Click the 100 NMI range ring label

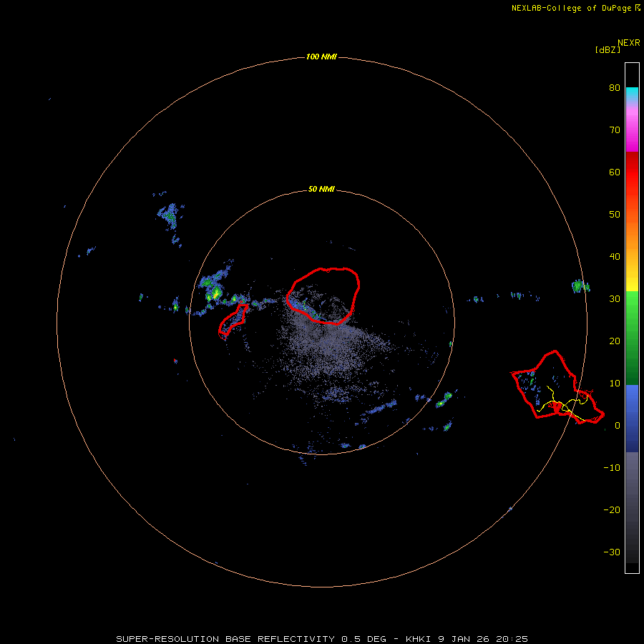click(x=321, y=57)
